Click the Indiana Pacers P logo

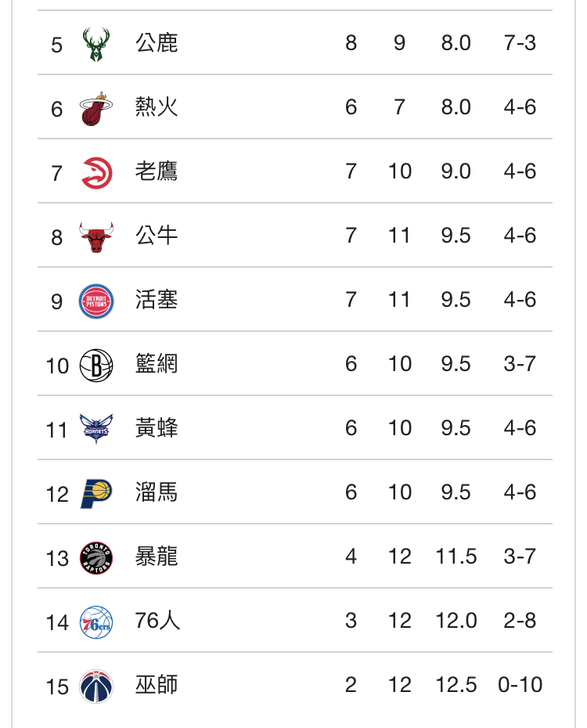[x=96, y=493]
